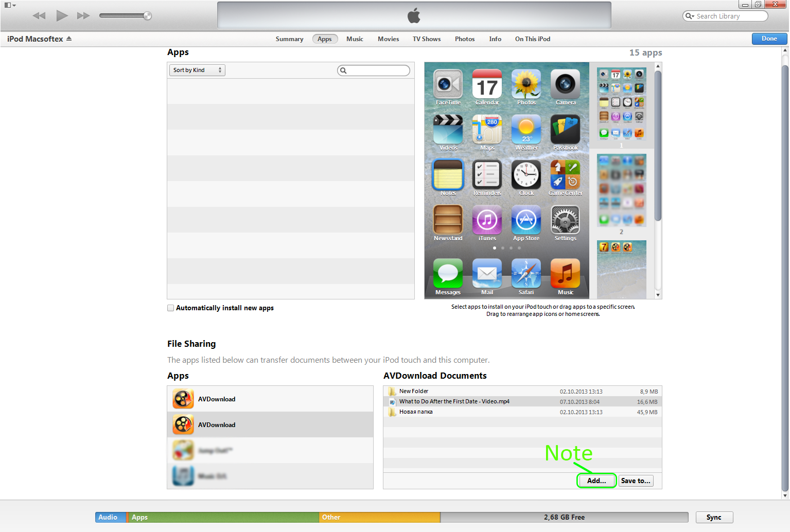Open the On This iPod tab
The image size is (790, 532).
533,39
